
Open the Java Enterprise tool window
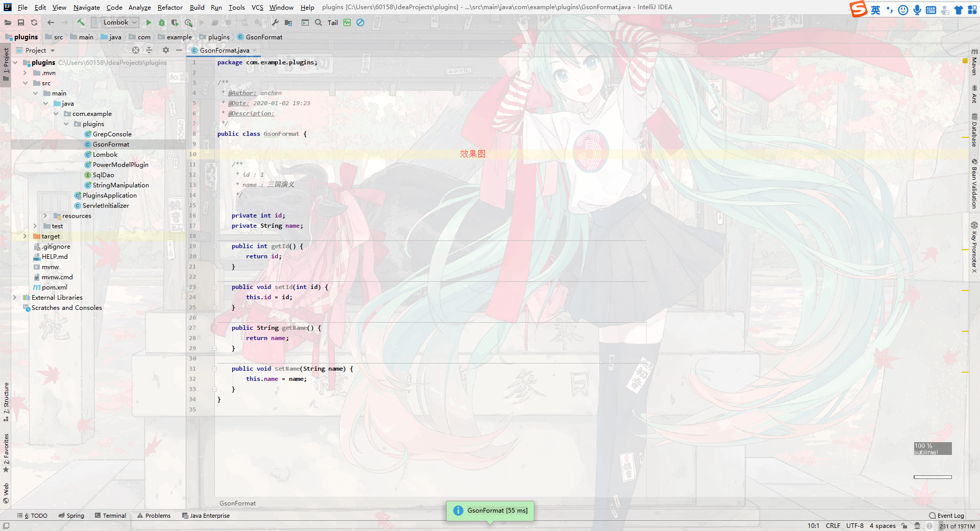(206, 516)
